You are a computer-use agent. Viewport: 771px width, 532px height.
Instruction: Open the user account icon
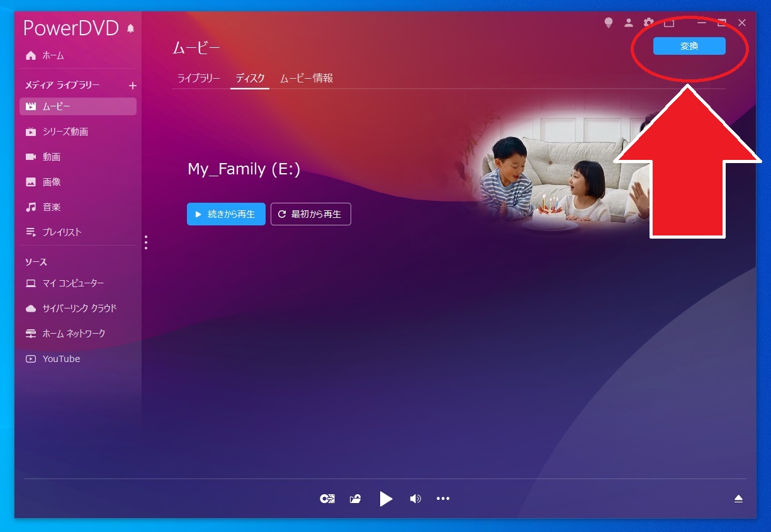[x=628, y=23]
